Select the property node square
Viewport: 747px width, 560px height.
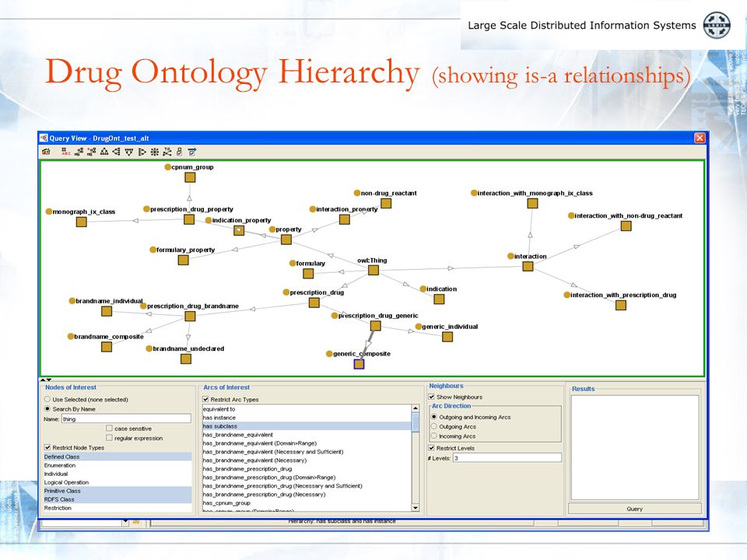pyautogui.click(x=286, y=240)
